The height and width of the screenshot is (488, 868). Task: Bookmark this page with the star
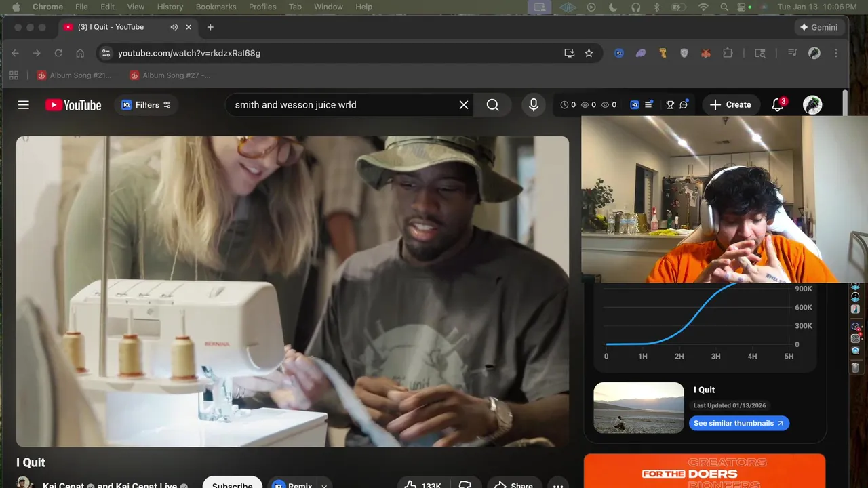coord(589,53)
